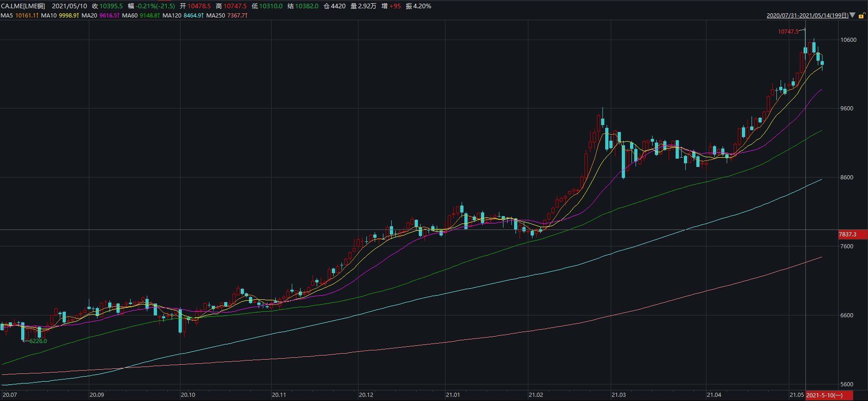Select the MA10 indicator label
This screenshot has height=401, width=868.
[x=49, y=16]
